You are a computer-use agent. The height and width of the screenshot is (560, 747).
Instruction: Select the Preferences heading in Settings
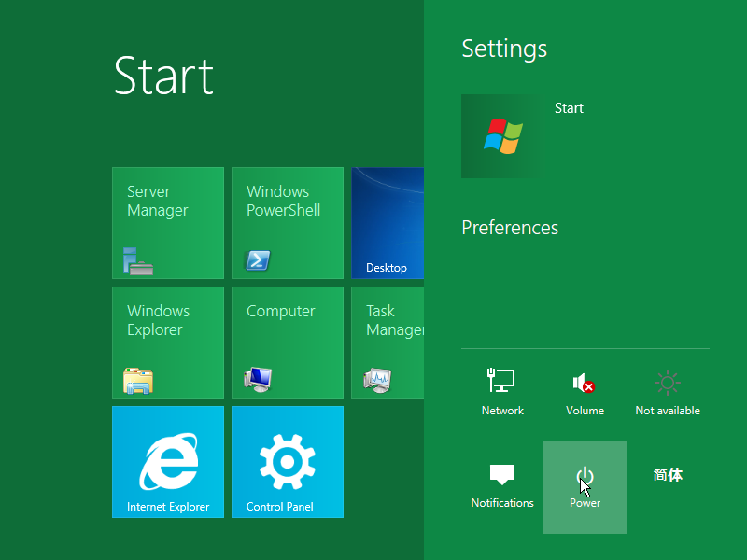click(x=510, y=228)
